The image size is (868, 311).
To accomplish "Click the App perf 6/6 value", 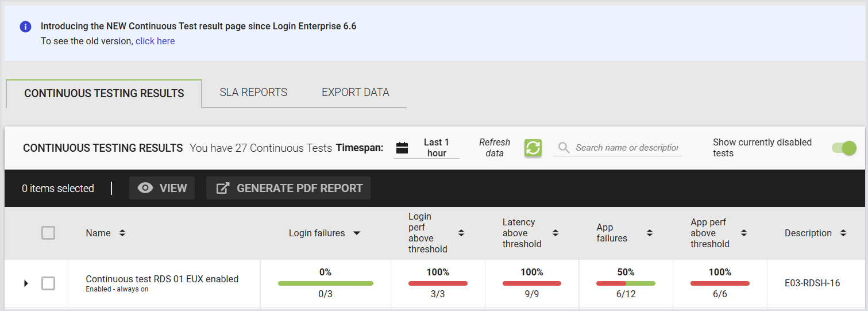I will [720, 294].
